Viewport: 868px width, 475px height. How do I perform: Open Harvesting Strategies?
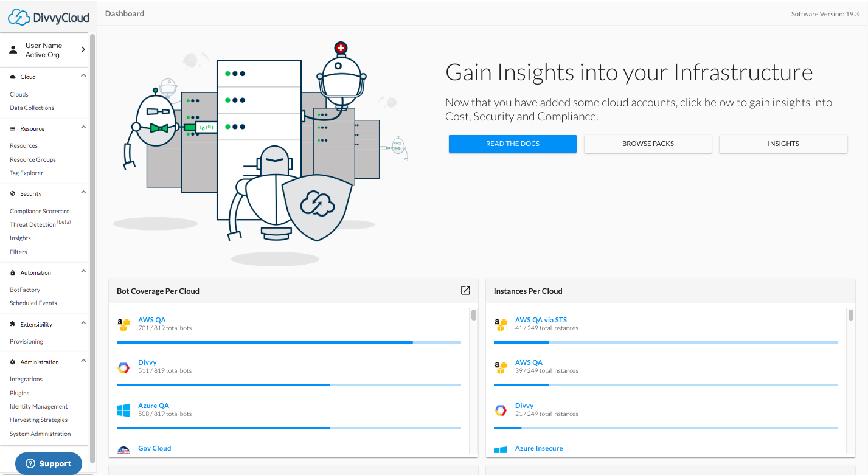(x=38, y=420)
